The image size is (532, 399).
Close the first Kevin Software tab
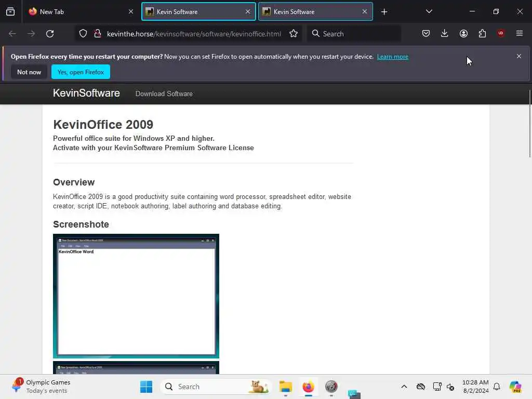pyautogui.click(x=248, y=11)
